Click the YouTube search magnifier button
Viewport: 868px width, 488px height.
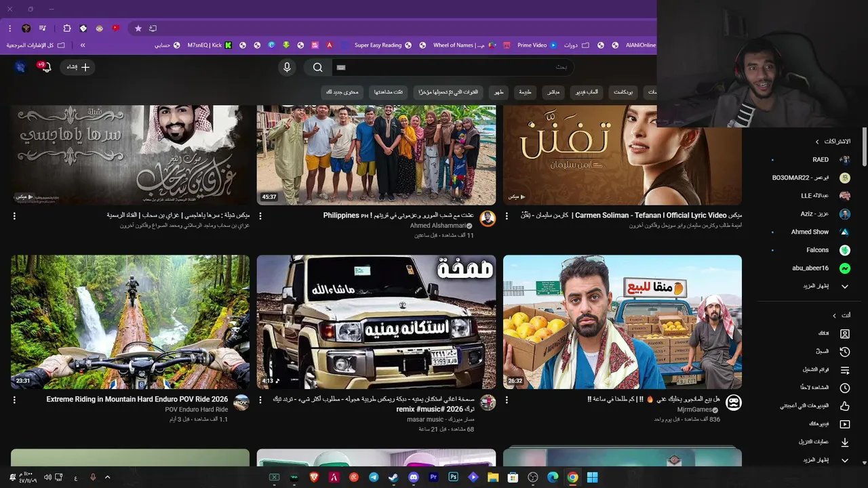click(x=317, y=67)
